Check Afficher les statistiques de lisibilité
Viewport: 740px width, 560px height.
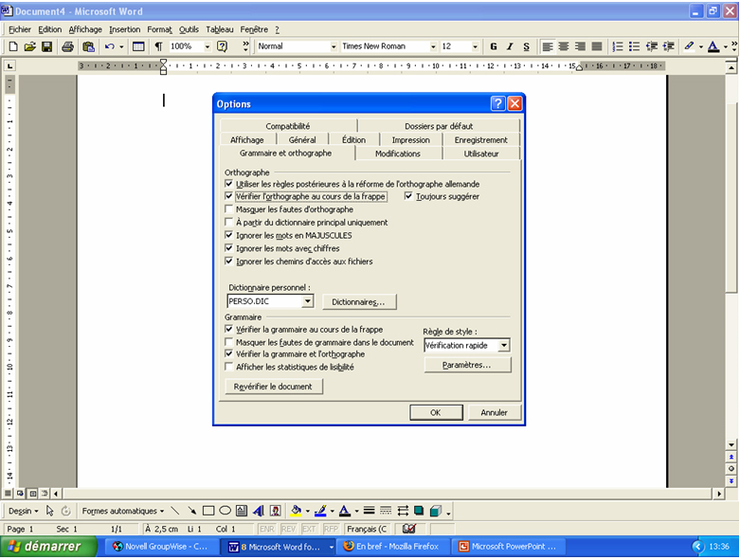(228, 367)
